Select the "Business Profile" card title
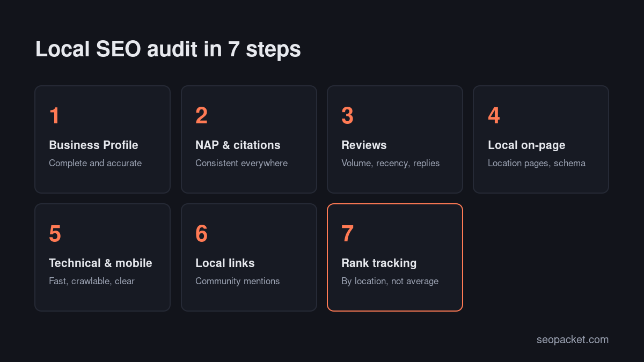 point(93,145)
